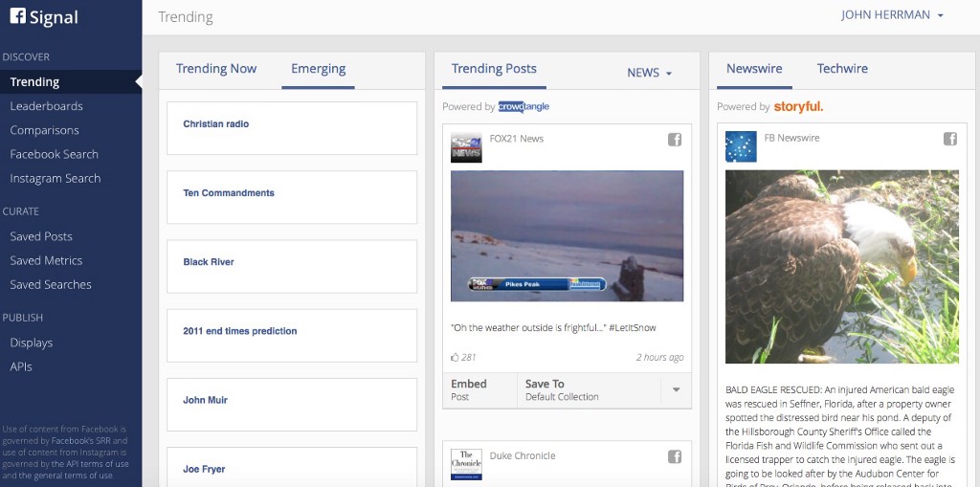
Task: Click BALD EAGLE RESCUED story text
Action: [x=840, y=437]
